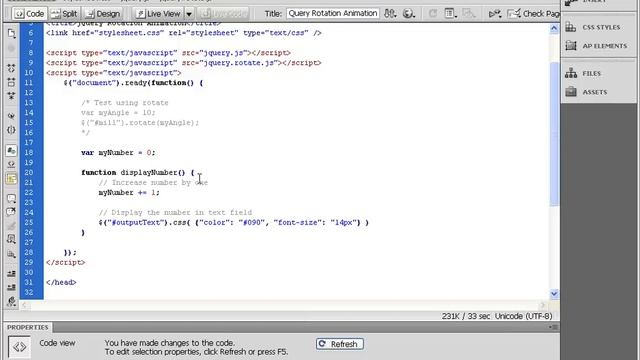The image size is (640, 360).
Task: Click the Apply Comment icon
Action: [x=11, y=199]
